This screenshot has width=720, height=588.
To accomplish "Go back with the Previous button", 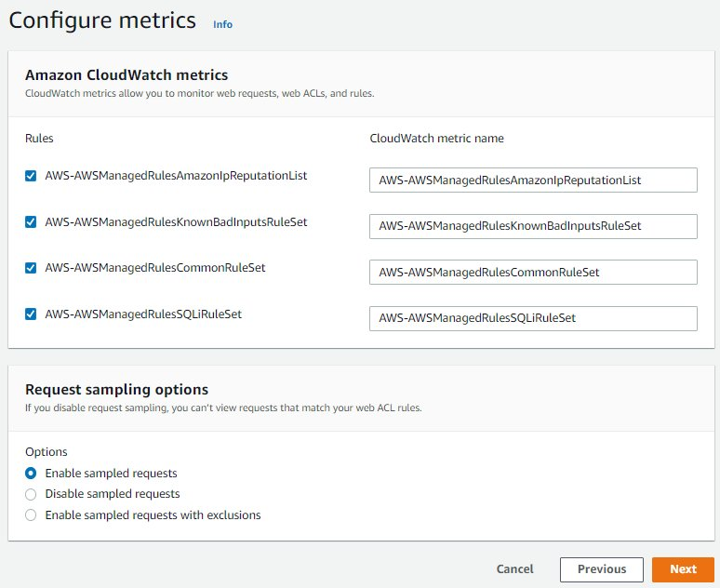I will click(x=602, y=569).
